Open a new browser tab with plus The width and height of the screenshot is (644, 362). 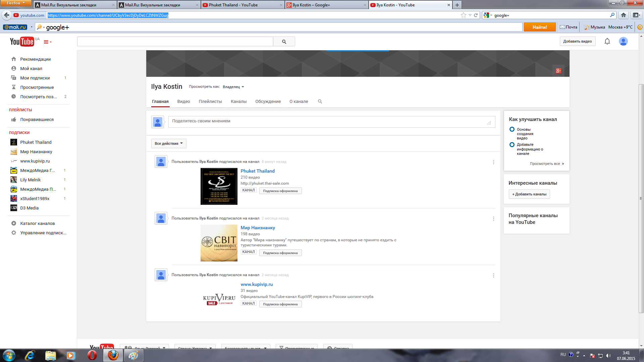[457, 5]
